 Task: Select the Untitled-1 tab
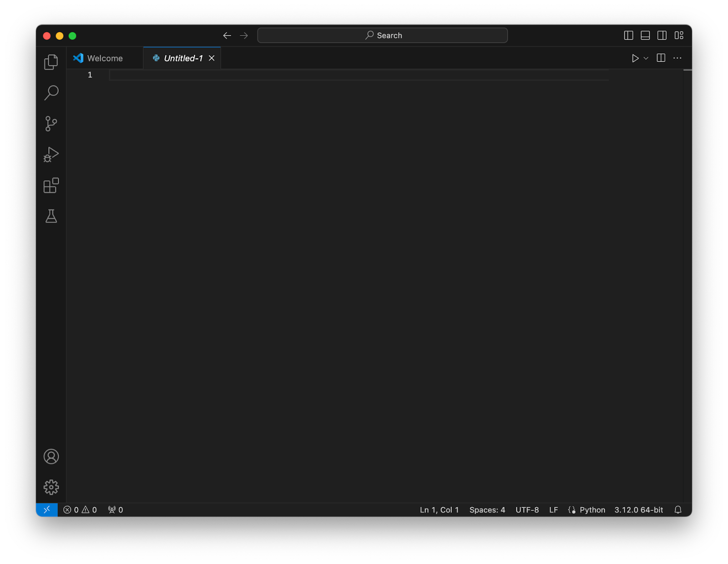tap(183, 58)
